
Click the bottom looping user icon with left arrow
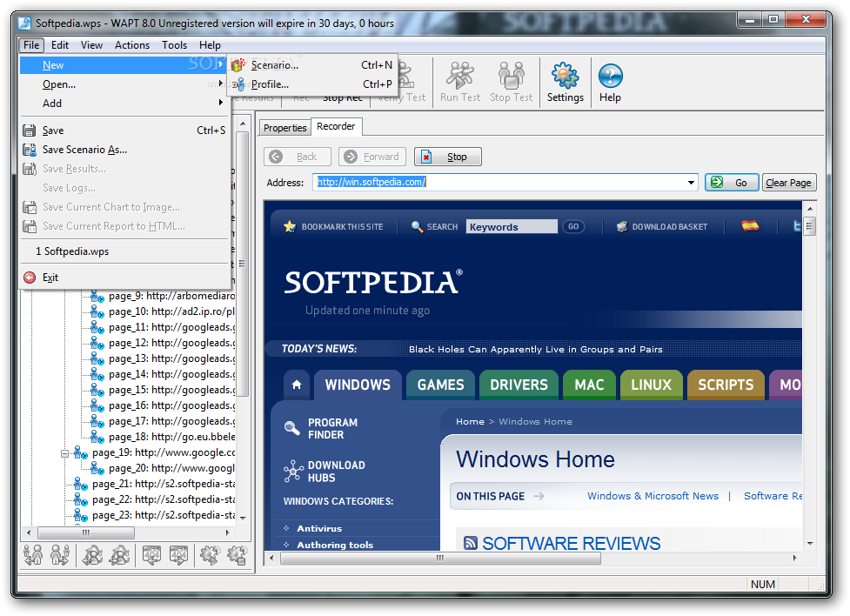pos(93,555)
